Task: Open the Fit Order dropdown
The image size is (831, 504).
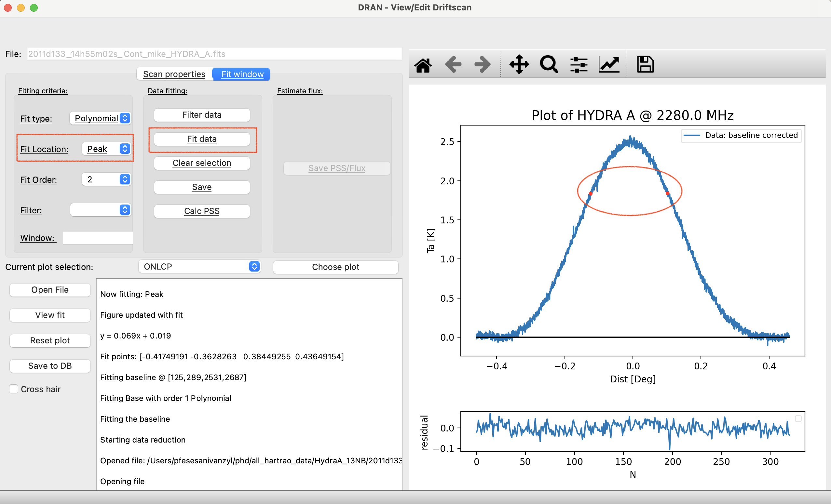Action: tap(106, 180)
